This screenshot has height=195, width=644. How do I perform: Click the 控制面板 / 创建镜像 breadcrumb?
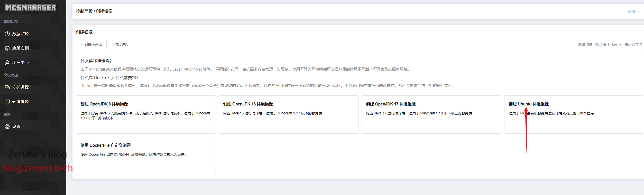(x=94, y=11)
